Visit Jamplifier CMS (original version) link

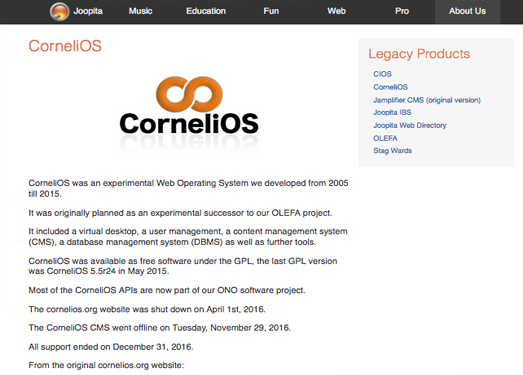pyautogui.click(x=427, y=100)
